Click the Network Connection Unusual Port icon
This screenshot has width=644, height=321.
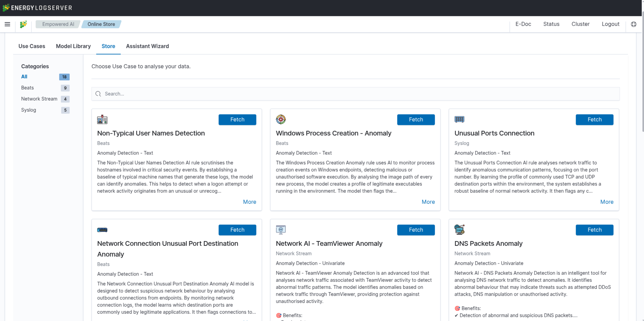pyautogui.click(x=102, y=230)
